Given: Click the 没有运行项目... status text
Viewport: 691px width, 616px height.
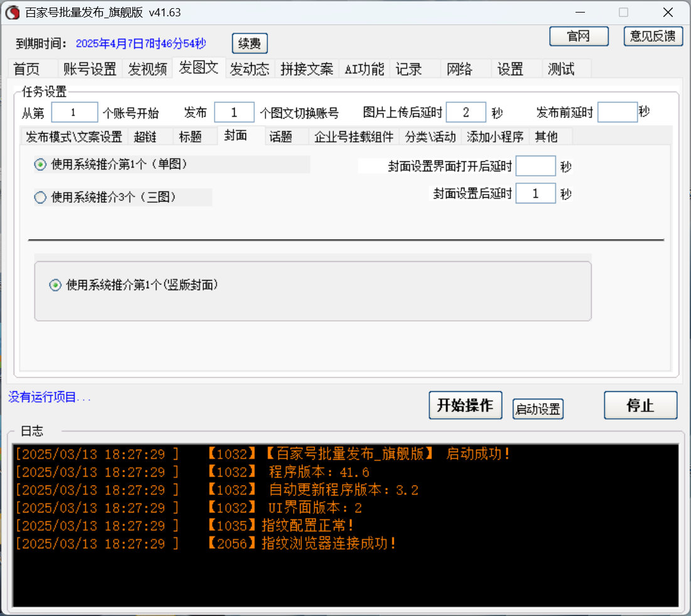Looking at the screenshot, I should pos(50,397).
